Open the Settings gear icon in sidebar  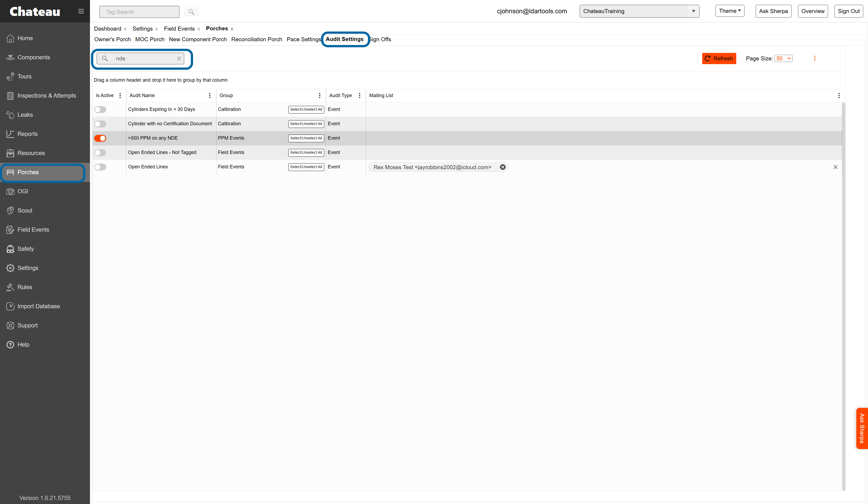(x=10, y=268)
